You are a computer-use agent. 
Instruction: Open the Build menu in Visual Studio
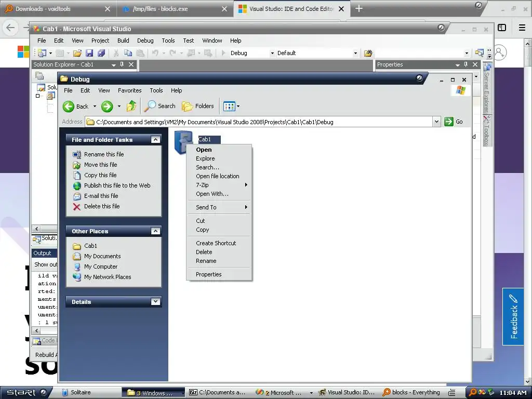pyautogui.click(x=123, y=41)
